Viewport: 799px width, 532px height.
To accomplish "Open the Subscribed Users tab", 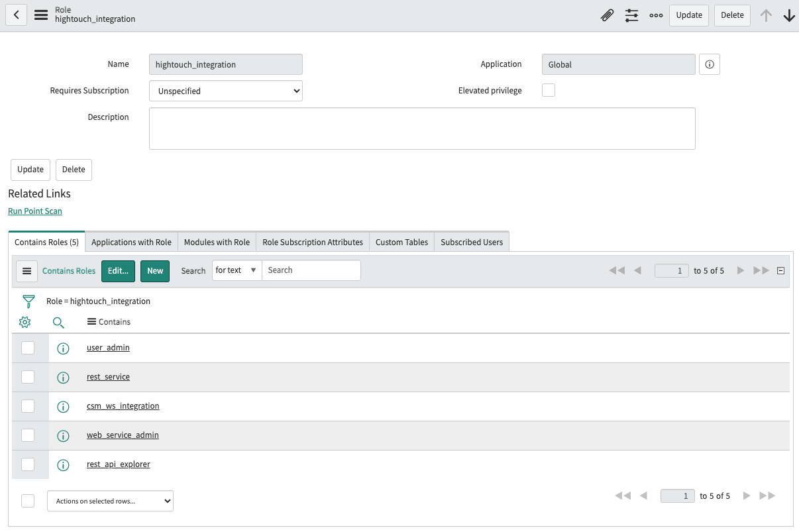I will coord(472,242).
